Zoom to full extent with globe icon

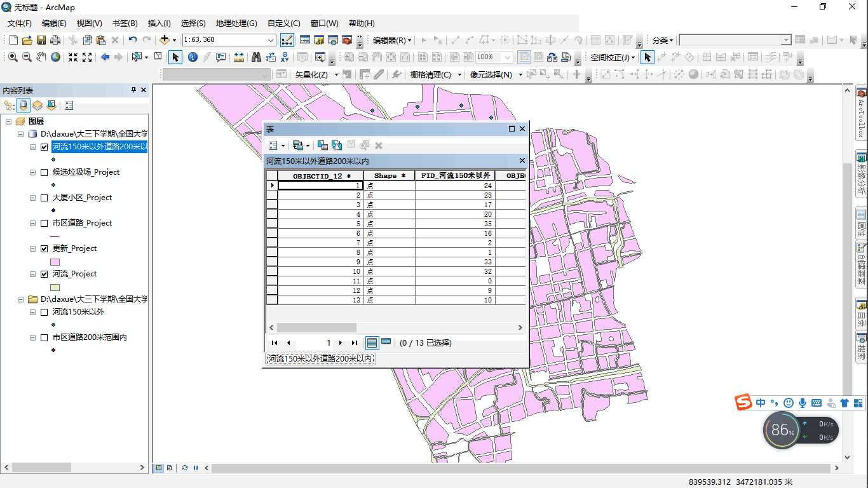tap(55, 57)
